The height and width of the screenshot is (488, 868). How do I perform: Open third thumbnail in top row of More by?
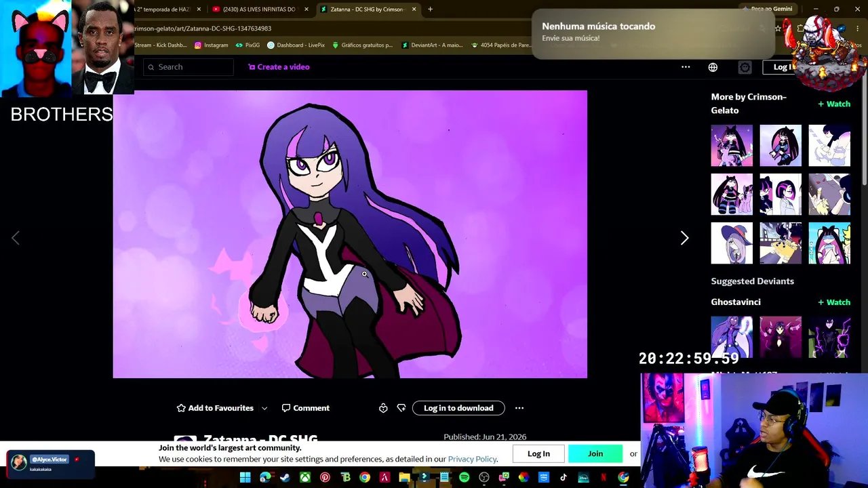[x=829, y=146]
